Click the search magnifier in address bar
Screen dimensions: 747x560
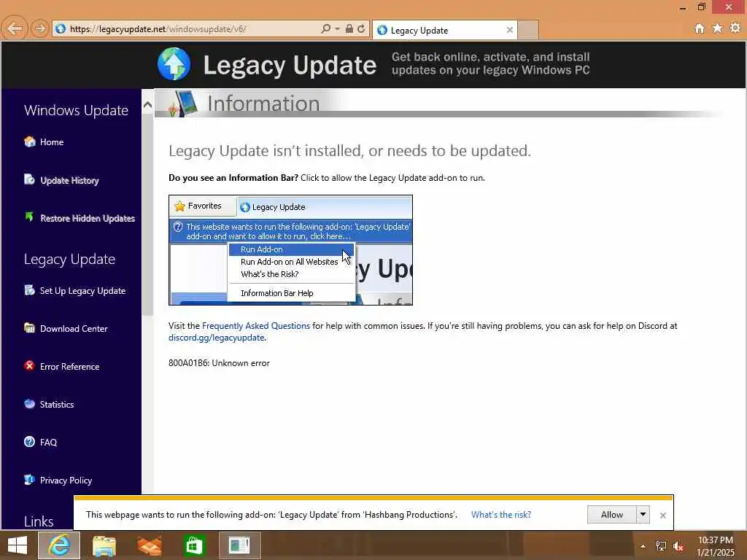pyautogui.click(x=326, y=28)
